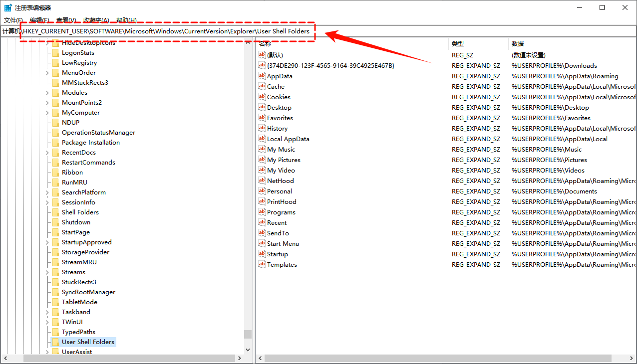This screenshot has height=364, width=637.
Task: Select the RunMRU key in tree
Action: [74, 182]
